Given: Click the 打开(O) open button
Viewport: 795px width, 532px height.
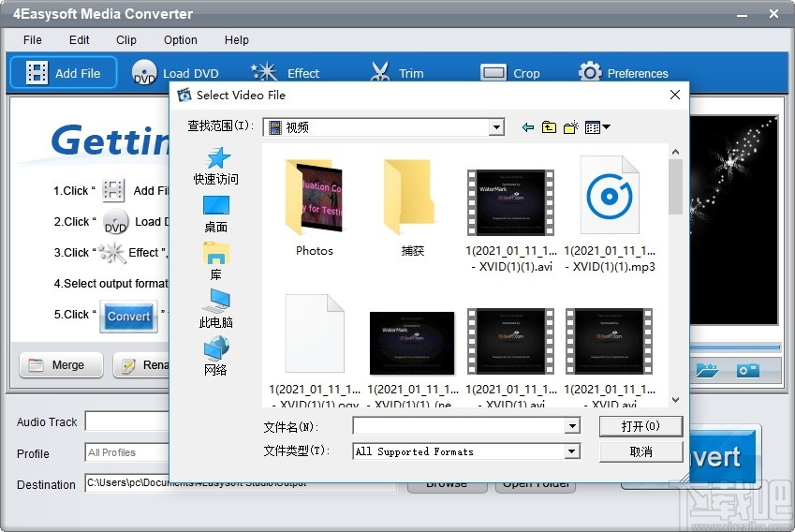Looking at the screenshot, I should [640, 426].
